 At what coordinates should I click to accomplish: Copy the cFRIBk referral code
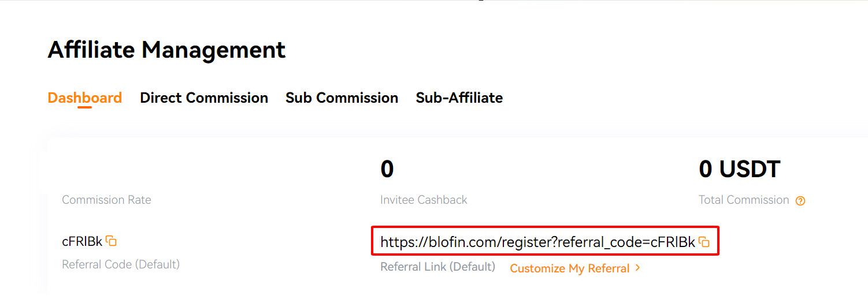click(x=112, y=241)
